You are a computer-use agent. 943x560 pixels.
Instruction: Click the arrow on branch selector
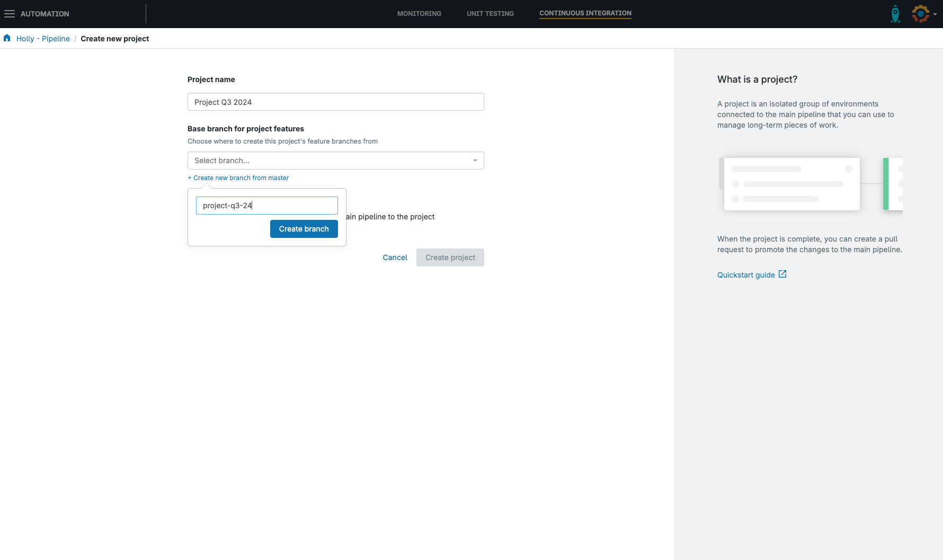pos(475,161)
